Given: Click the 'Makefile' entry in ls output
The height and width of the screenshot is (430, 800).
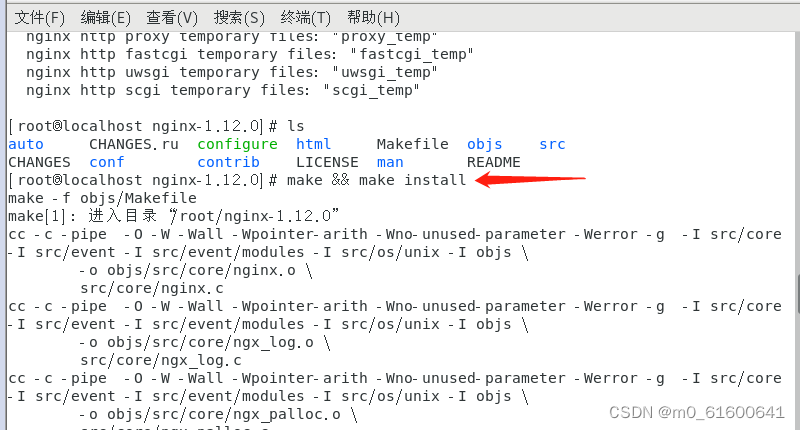Looking at the screenshot, I should tap(413, 144).
